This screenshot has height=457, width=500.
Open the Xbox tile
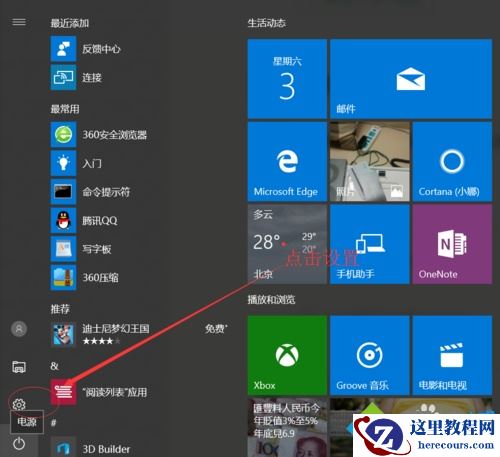[x=287, y=355]
